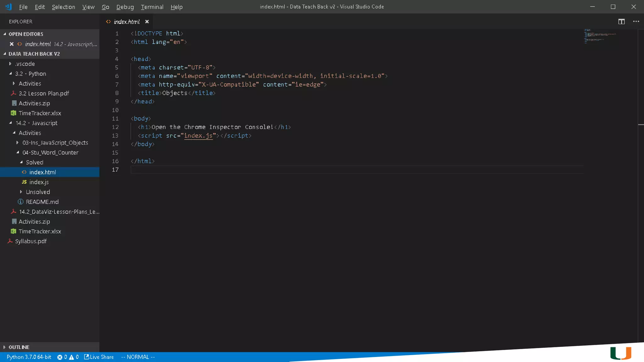The width and height of the screenshot is (644, 362).
Task: Collapse the Open Editors section
Action: pos(26,34)
